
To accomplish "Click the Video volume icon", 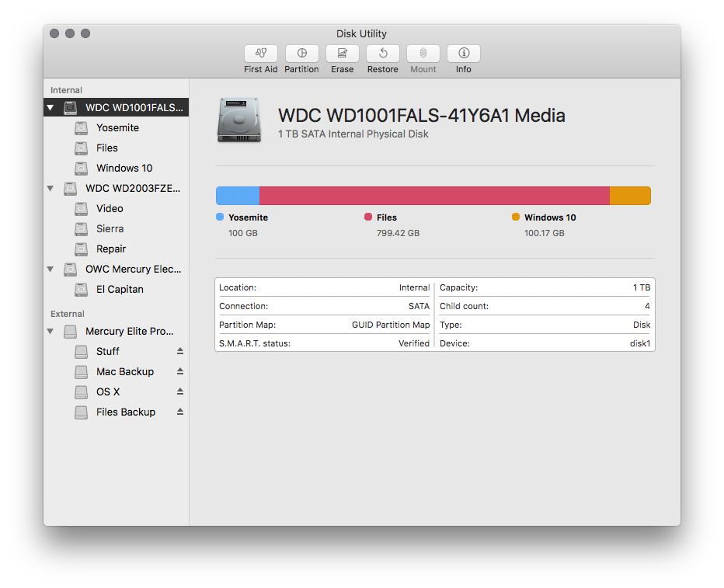I will [82, 209].
